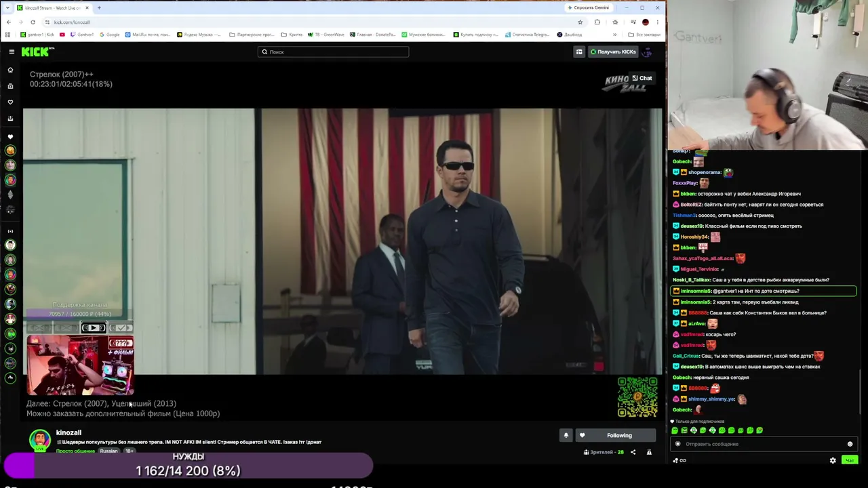
Task: Open the «Партнерские прог…» bookmark folder
Action: pos(252,35)
